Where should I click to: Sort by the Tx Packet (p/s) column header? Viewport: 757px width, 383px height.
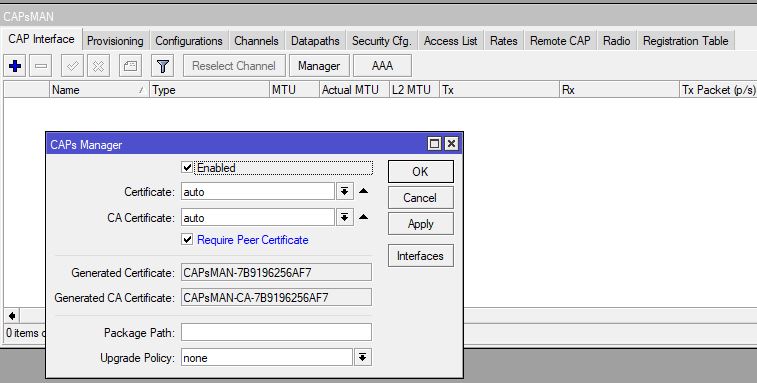point(718,90)
